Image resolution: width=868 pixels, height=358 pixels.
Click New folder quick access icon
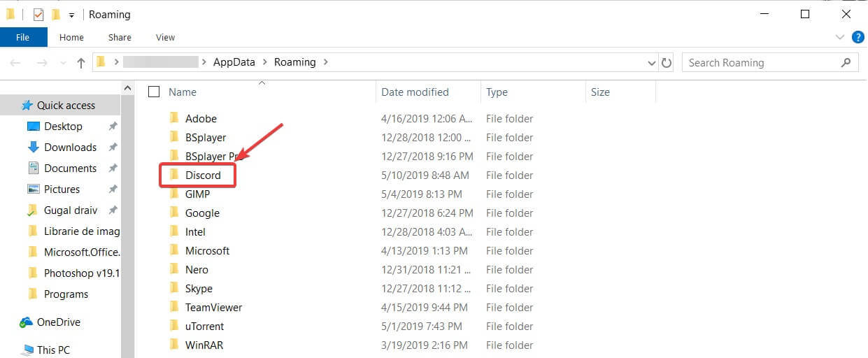click(56, 14)
